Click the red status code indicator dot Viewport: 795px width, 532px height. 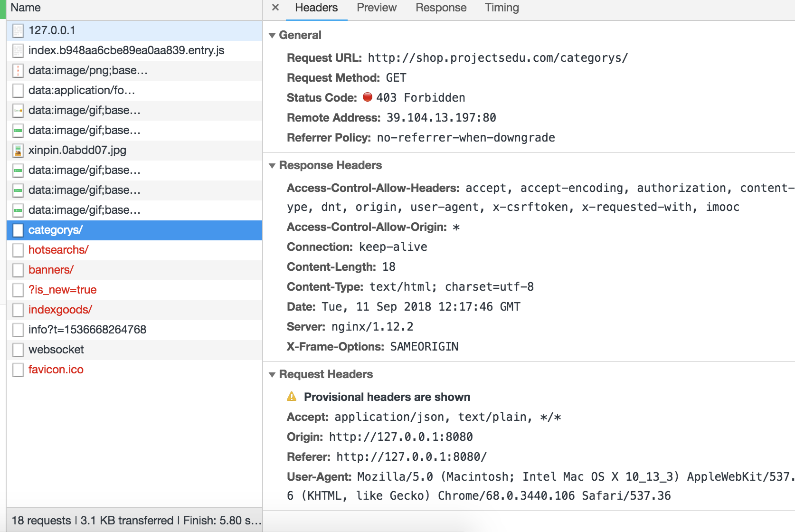pos(368,97)
